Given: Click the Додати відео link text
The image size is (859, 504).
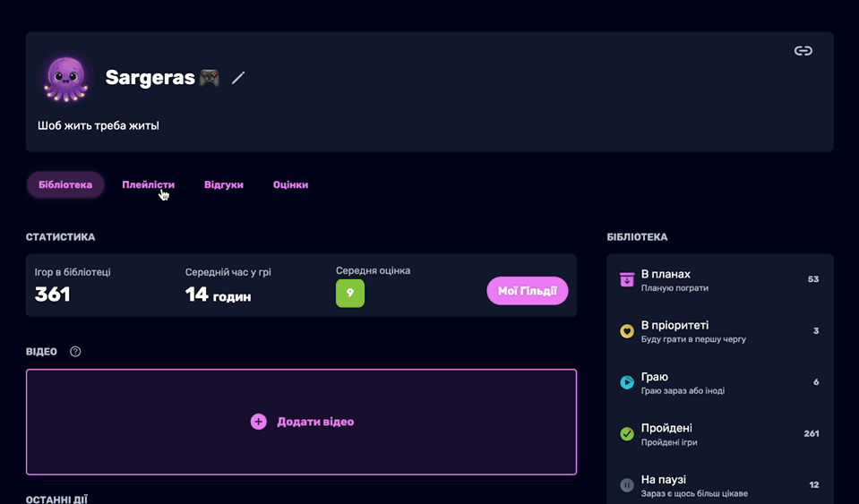Looking at the screenshot, I should click(315, 422).
